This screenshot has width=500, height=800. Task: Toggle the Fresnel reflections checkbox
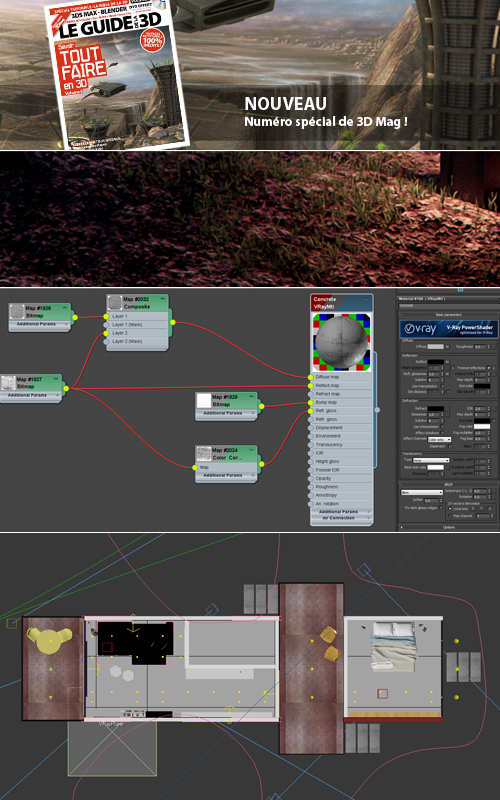[x=488, y=368]
